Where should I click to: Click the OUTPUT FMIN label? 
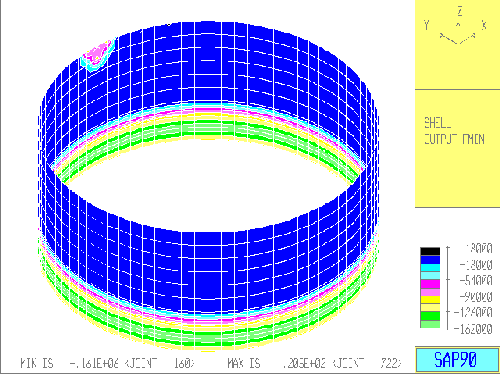pyautogui.click(x=454, y=139)
